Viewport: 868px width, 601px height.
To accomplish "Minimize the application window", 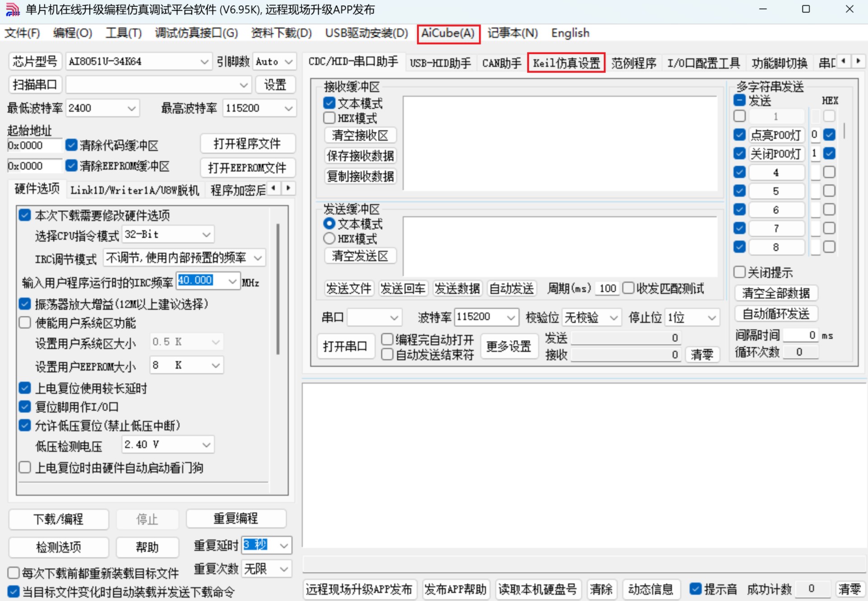I will pyautogui.click(x=763, y=9).
